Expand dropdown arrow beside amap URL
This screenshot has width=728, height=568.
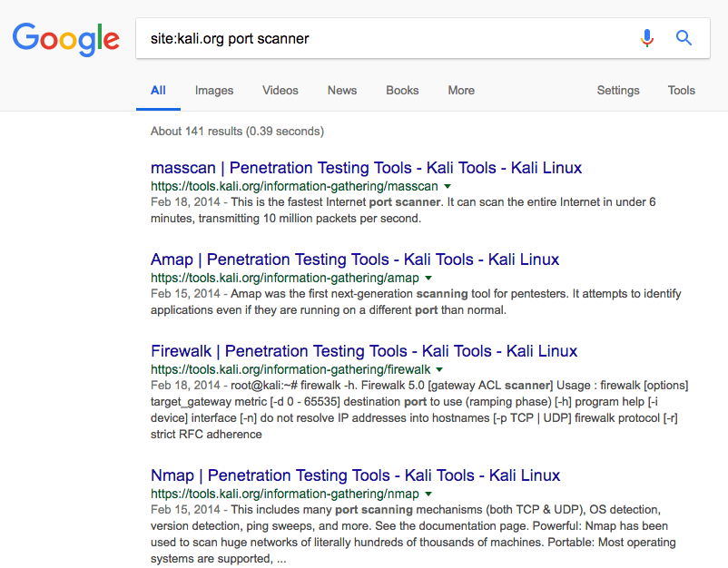point(428,278)
